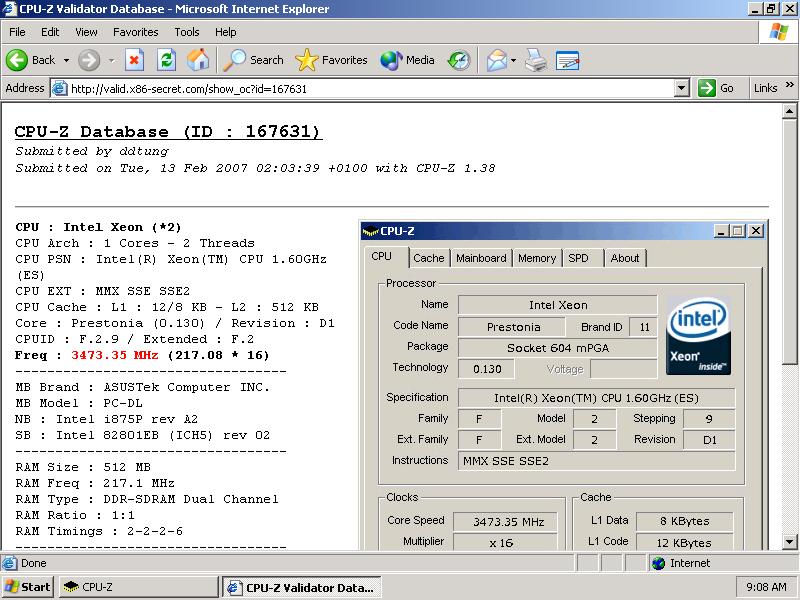Image resolution: width=800 pixels, height=600 pixels.
Task: Open the Help menu
Action: (226, 32)
